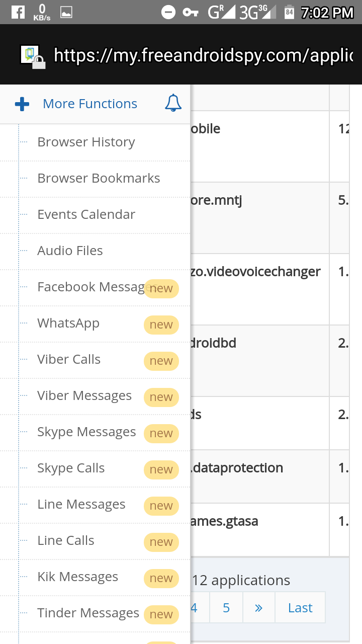The width and height of the screenshot is (362, 644).
Task: Go to Audio Files
Action: pyautogui.click(x=70, y=251)
